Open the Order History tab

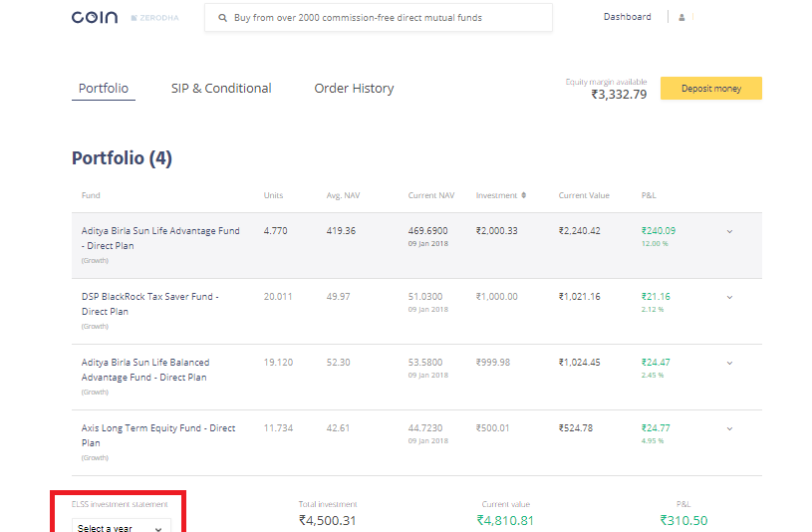click(355, 88)
